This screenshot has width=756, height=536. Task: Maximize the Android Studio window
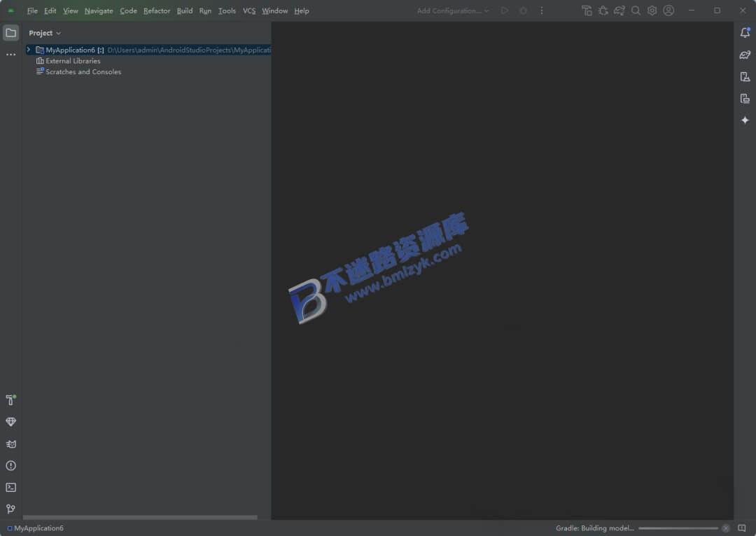[717, 10]
